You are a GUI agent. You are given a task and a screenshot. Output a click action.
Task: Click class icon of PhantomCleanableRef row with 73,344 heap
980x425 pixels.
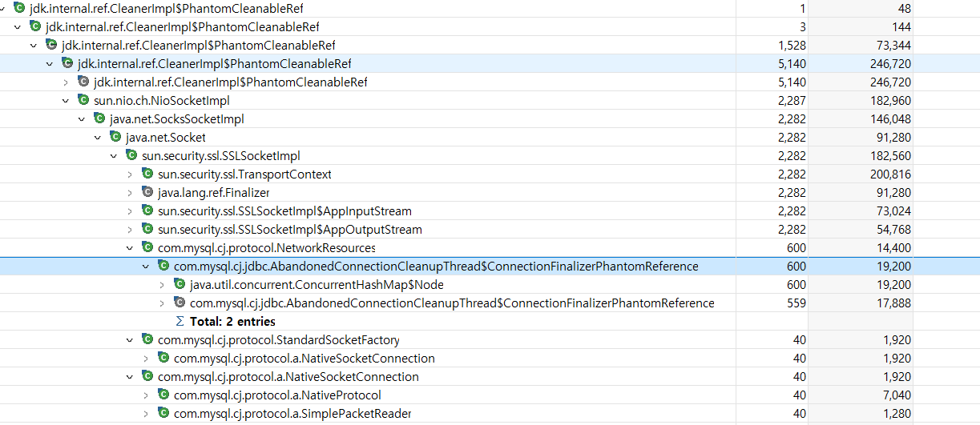pyautogui.click(x=51, y=45)
